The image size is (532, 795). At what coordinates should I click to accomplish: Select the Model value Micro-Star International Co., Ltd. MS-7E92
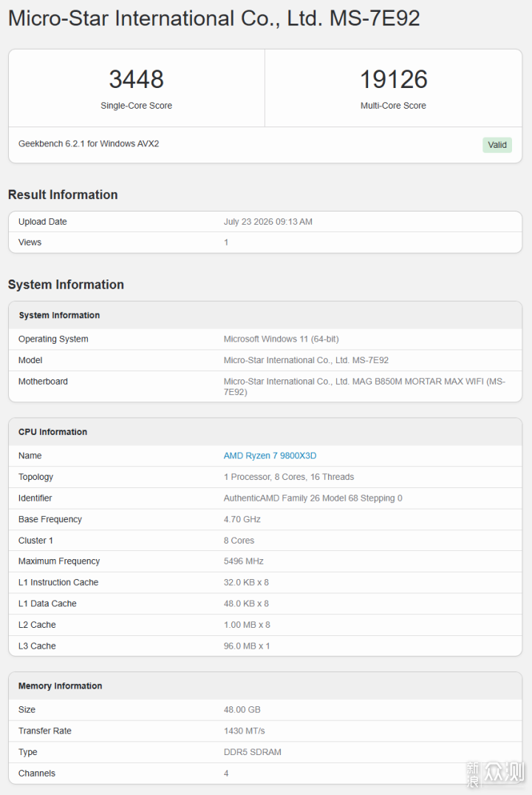click(306, 360)
